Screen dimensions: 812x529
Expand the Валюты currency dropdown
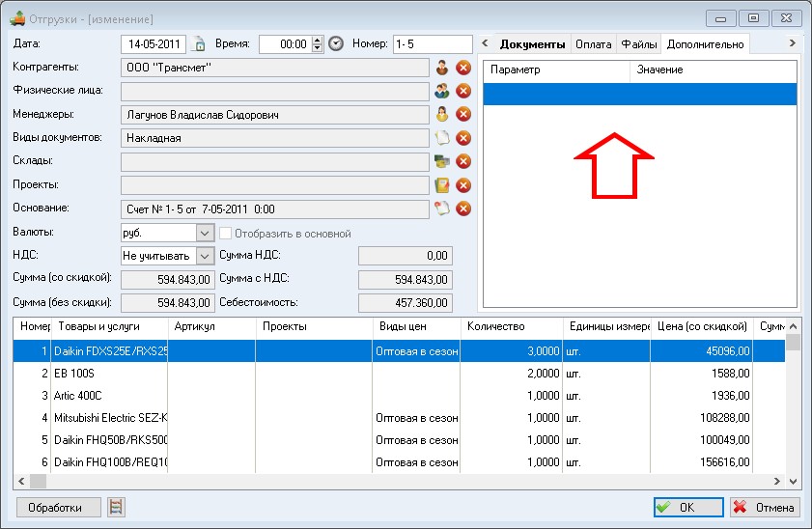205,234
